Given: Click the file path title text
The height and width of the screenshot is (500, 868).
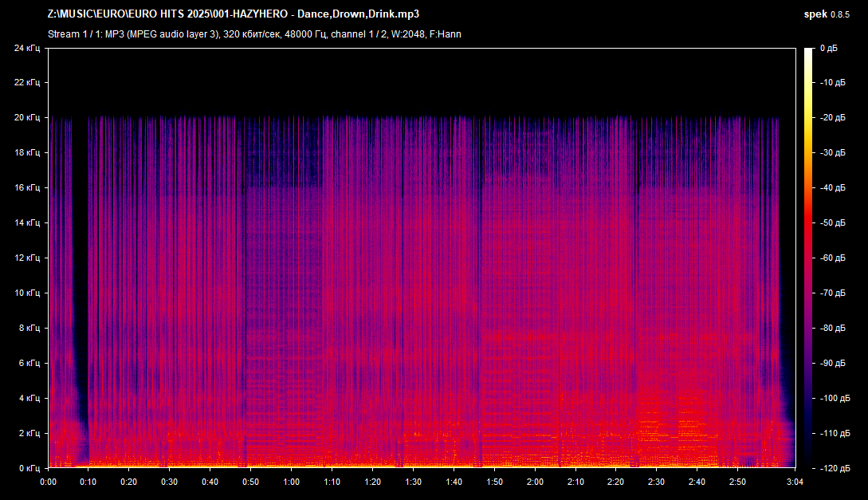Looking at the screenshot, I should point(233,14).
